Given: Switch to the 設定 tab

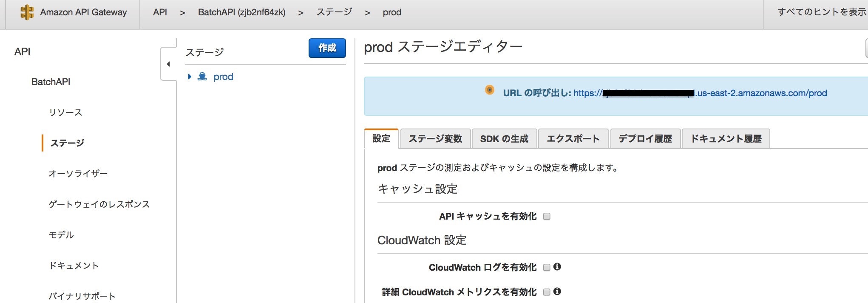Looking at the screenshot, I should [381, 139].
